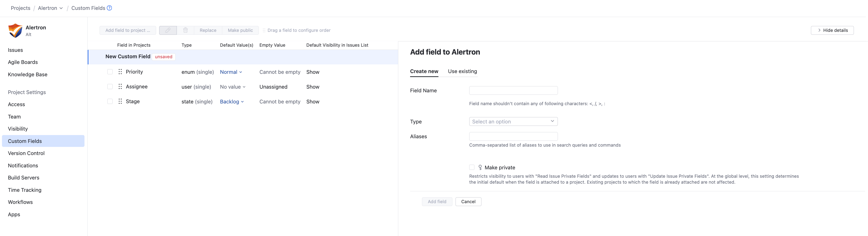Viewport: 868px width, 236px height.
Task: Click the Alertron project logo
Action: pos(15,30)
